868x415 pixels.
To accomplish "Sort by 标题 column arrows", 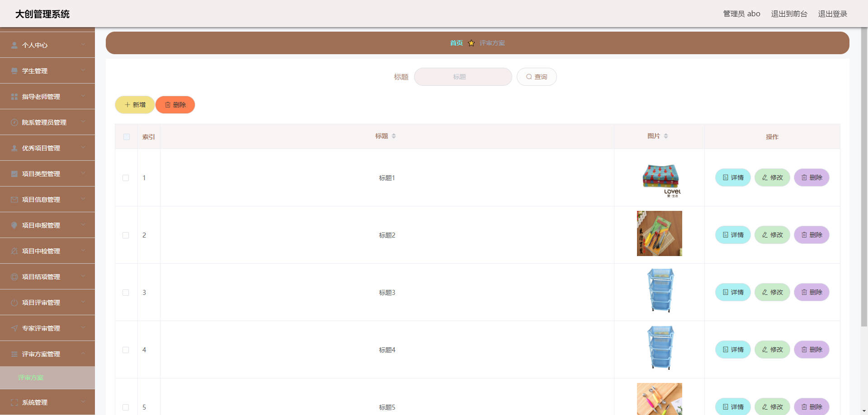I will [394, 136].
